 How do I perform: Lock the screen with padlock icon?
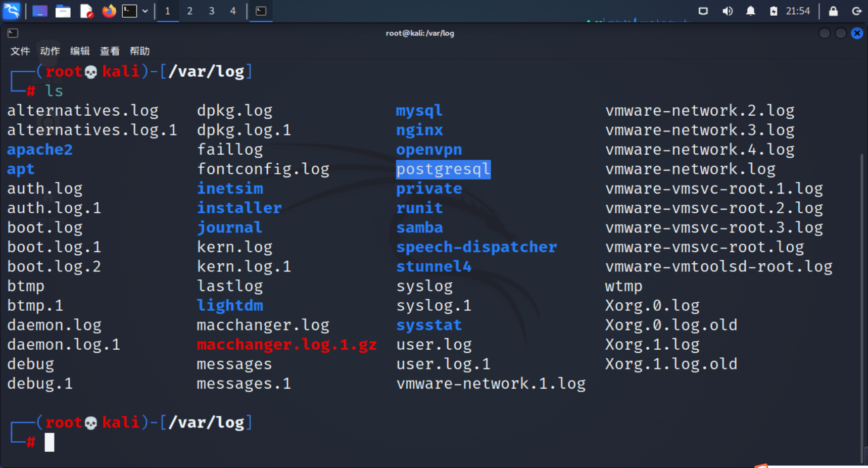[x=833, y=11]
